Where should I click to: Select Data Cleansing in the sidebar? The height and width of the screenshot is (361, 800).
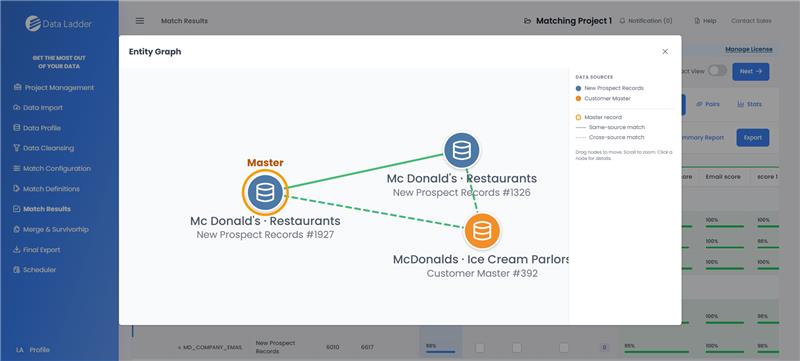click(x=44, y=148)
